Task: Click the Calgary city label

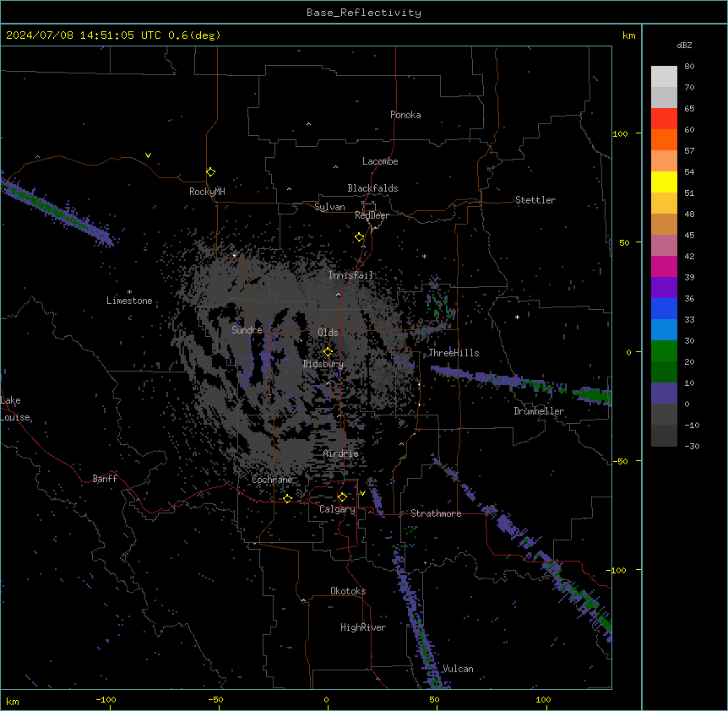Action: tap(337, 509)
